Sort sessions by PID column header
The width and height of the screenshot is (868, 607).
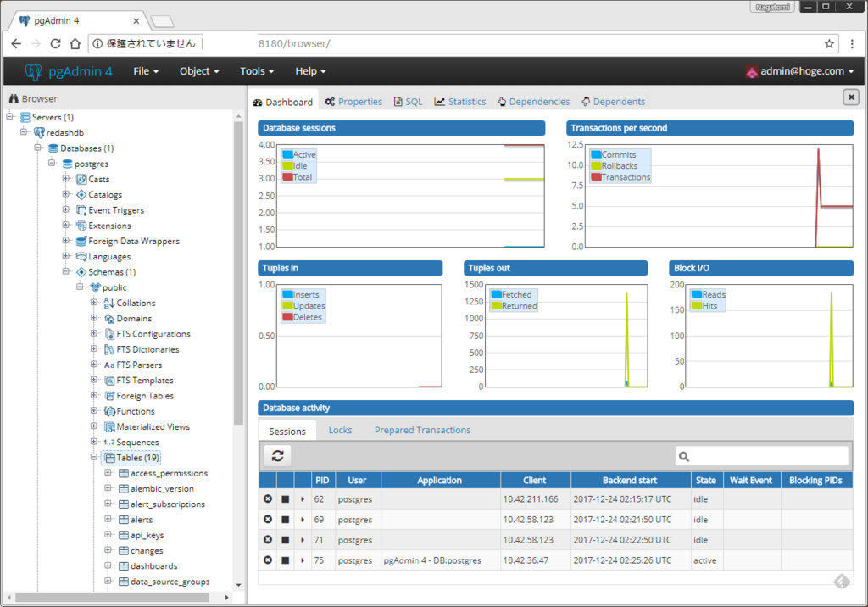pyautogui.click(x=321, y=480)
